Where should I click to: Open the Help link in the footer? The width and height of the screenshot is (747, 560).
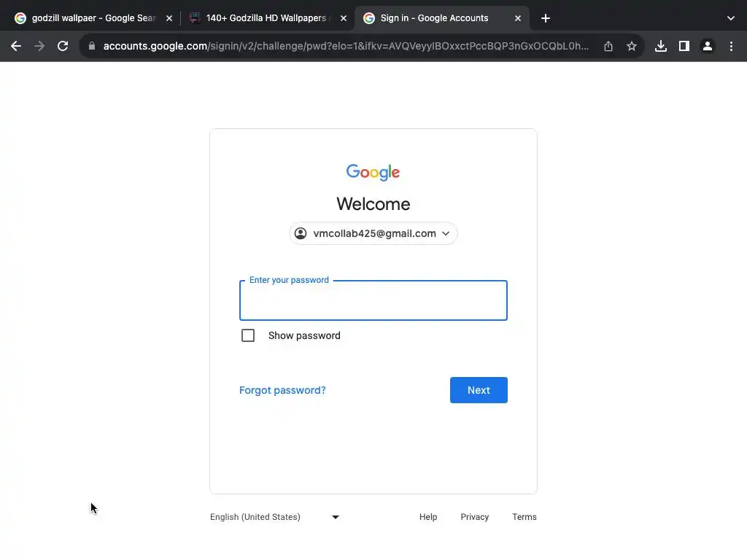[x=428, y=517]
